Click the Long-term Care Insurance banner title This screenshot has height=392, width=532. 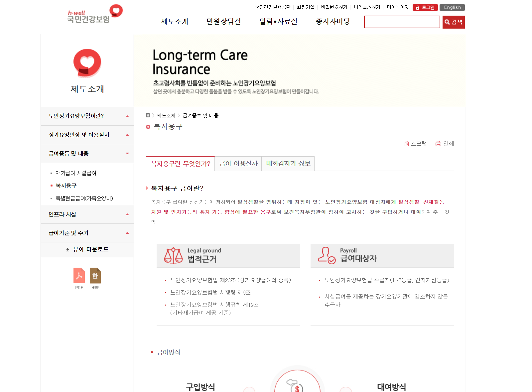[x=200, y=62]
